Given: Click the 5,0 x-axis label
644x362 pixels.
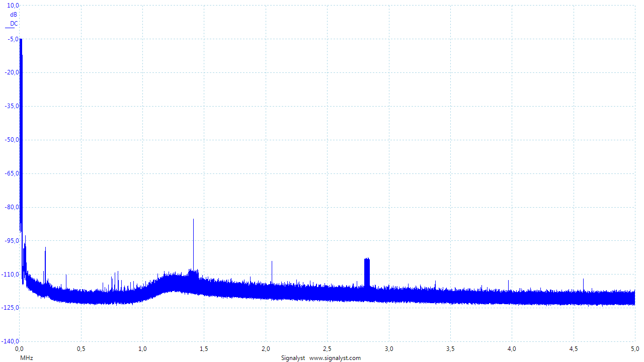Looking at the screenshot, I should [x=635, y=348].
